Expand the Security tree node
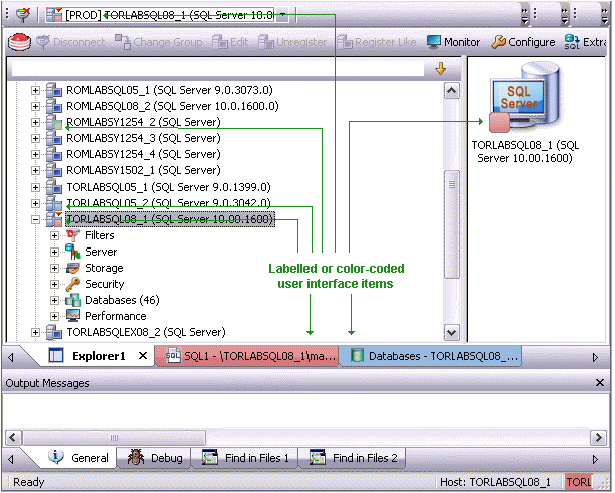This screenshot has width=615, height=493. (55, 284)
